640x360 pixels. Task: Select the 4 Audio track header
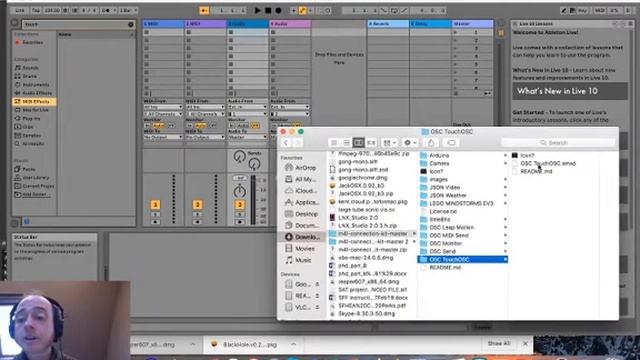pyautogui.click(x=290, y=24)
